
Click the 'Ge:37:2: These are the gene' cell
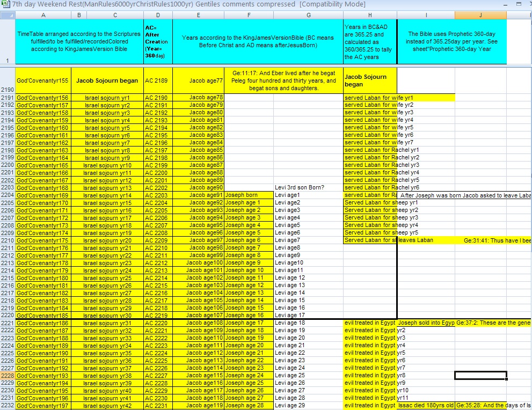coord(493,323)
